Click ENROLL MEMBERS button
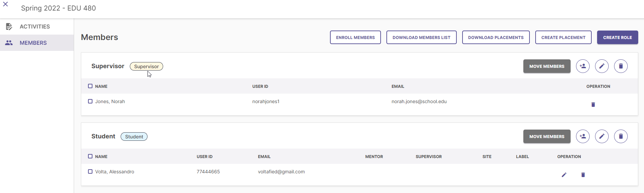Image resolution: width=644 pixels, height=193 pixels. point(355,37)
